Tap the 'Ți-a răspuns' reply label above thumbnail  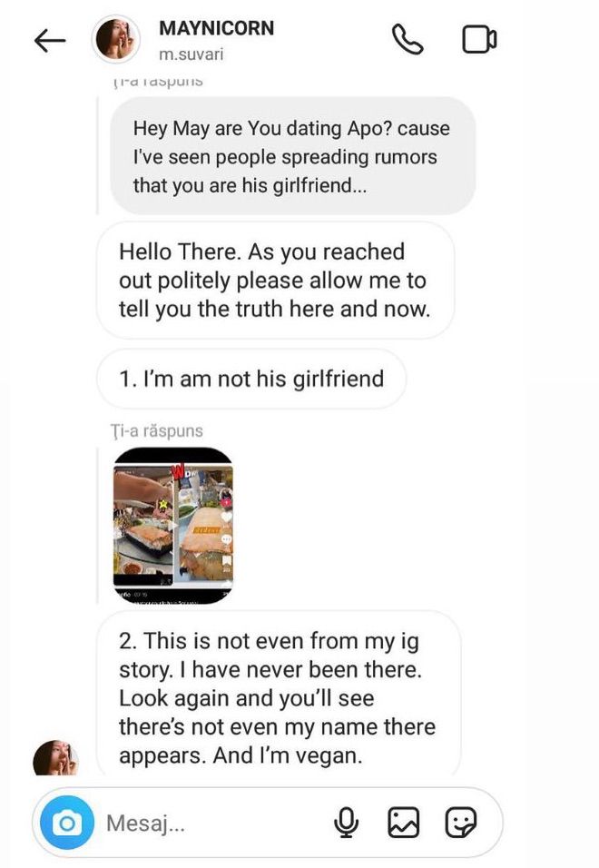[156, 430]
